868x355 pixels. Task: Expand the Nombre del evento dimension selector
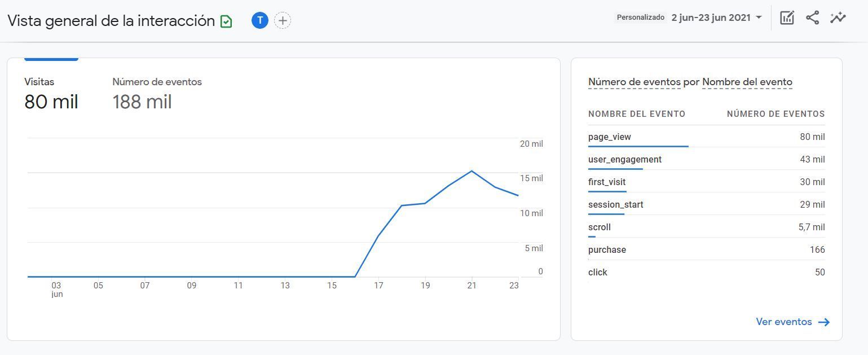(747, 82)
